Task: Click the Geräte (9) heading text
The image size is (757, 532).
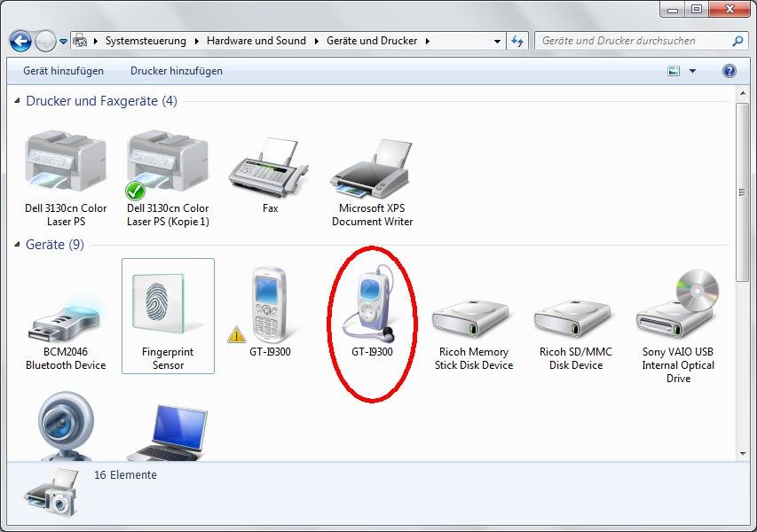Action: point(54,245)
